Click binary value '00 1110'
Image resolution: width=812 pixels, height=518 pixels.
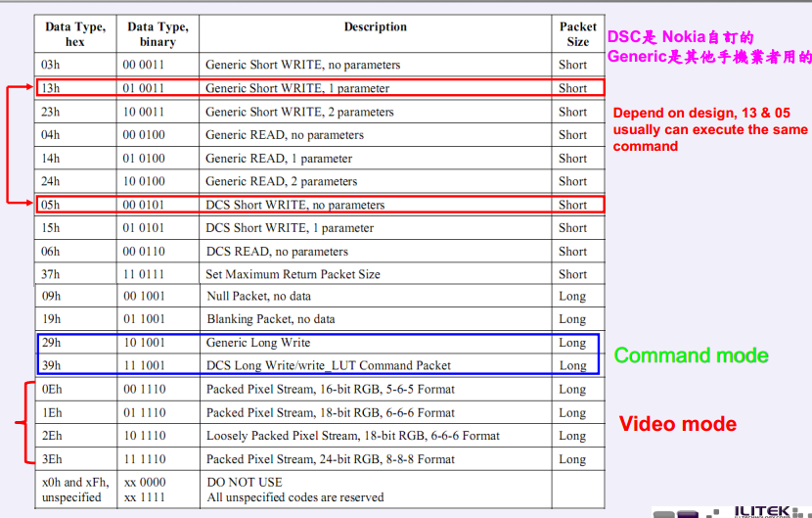pyautogui.click(x=145, y=389)
